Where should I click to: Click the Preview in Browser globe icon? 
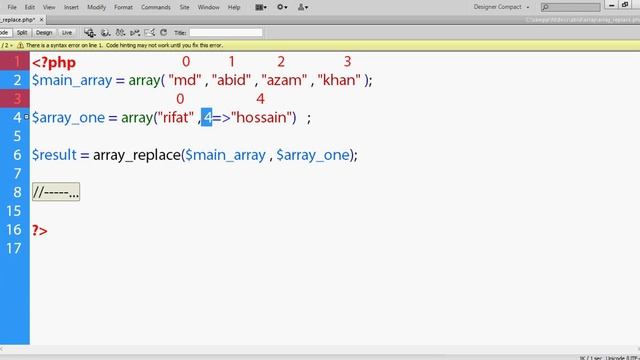[x=105, y=33]
